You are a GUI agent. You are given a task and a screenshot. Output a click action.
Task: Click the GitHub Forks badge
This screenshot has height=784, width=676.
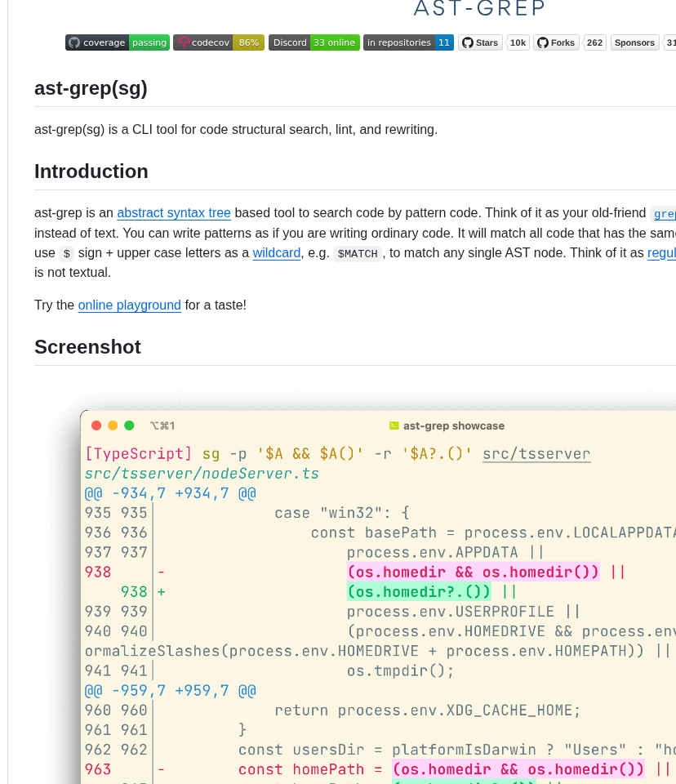pos(556,42)
